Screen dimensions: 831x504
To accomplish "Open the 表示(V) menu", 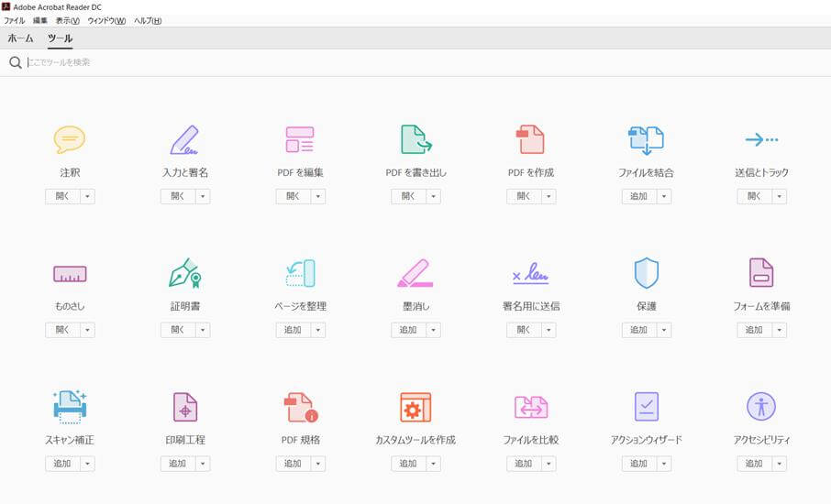I will click(68, 21).
